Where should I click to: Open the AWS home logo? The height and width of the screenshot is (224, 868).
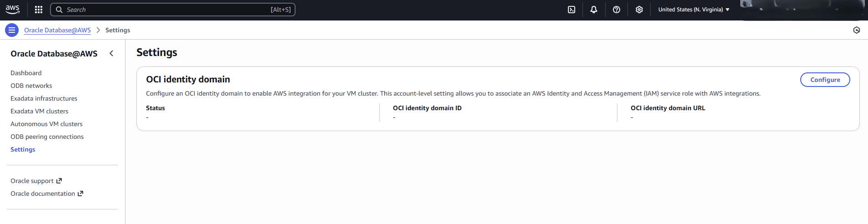(13, 10)
